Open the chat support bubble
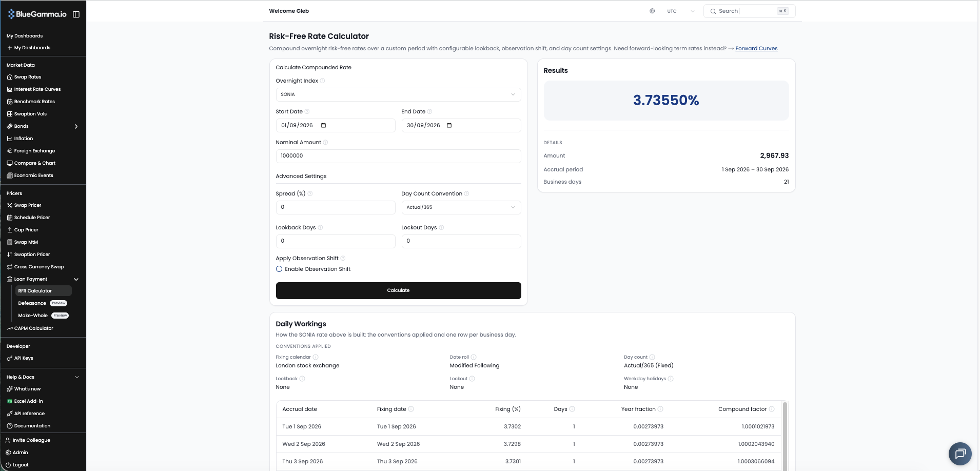 point(960,454)
